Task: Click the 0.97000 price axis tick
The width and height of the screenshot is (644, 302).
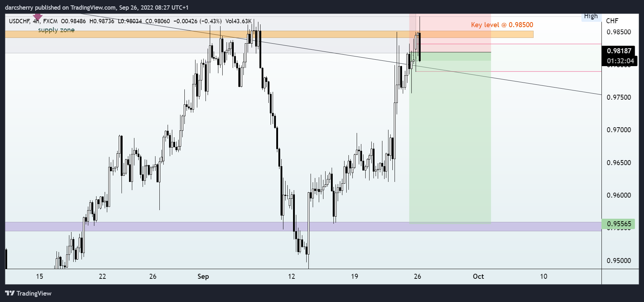Action: pyautogui.click(x=619, y=130)
